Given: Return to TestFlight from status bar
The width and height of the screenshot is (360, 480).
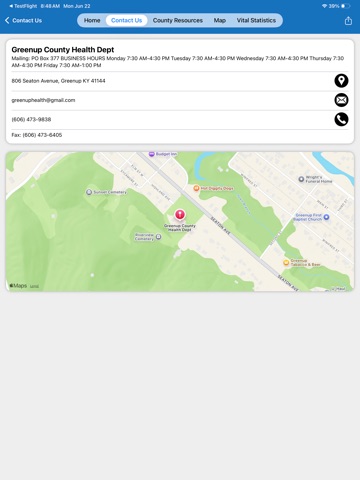Looking at the screenshot, I should [x=23, y=6].
